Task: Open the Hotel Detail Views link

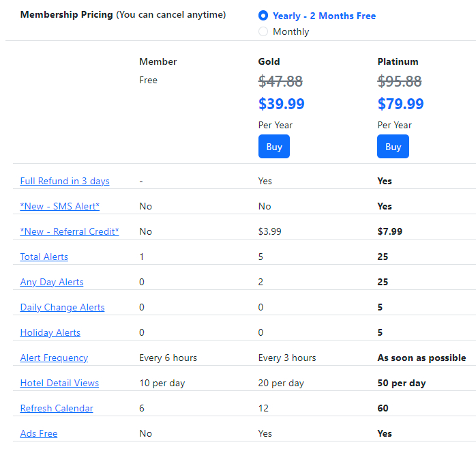Action: tap(59, 383)
